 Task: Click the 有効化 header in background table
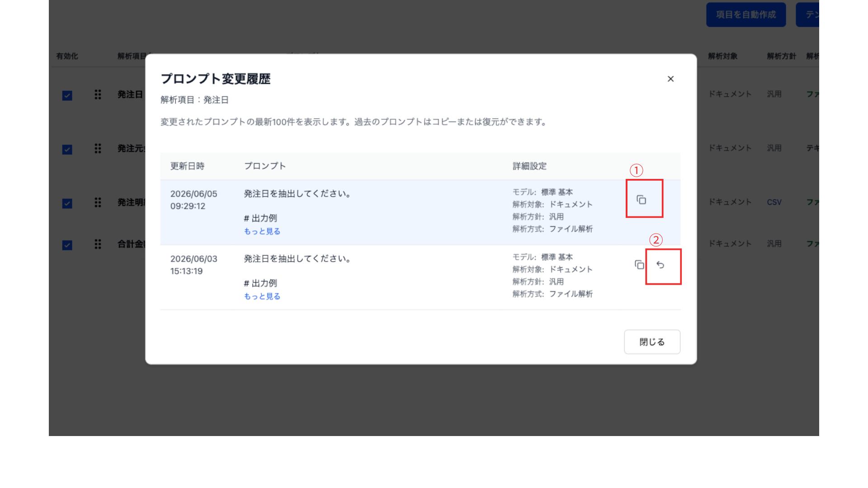tap(67, 56)
